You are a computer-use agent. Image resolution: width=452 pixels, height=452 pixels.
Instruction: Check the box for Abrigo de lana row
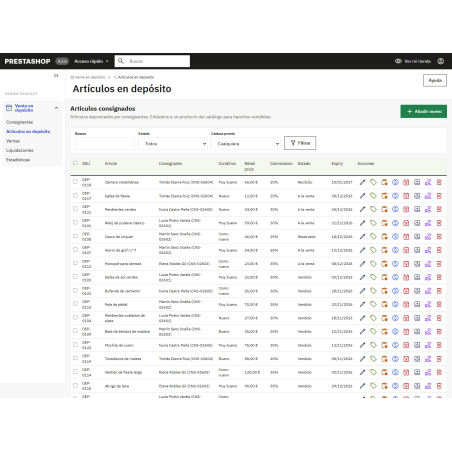coord(75,385)
